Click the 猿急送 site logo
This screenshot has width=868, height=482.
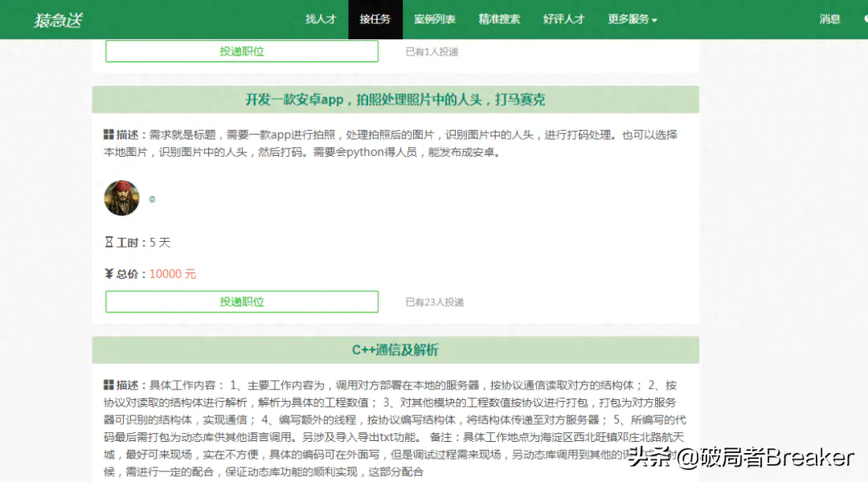pos(58,20)
